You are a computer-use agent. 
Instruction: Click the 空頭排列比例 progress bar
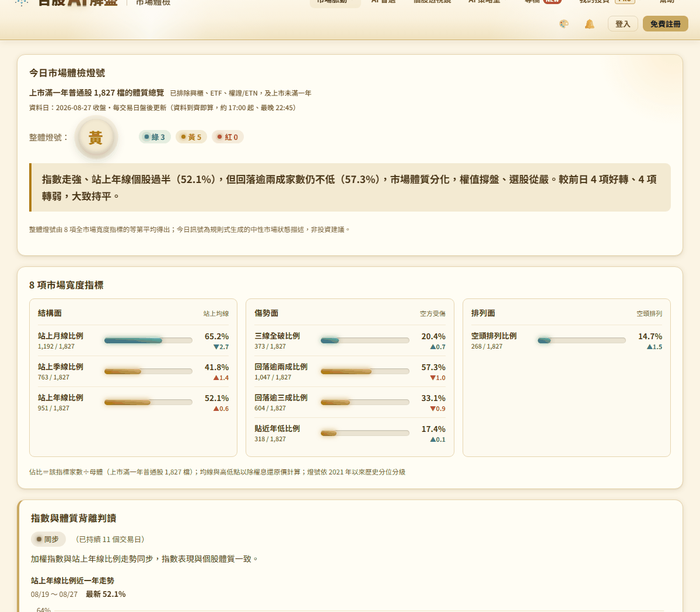pos(582,340)
